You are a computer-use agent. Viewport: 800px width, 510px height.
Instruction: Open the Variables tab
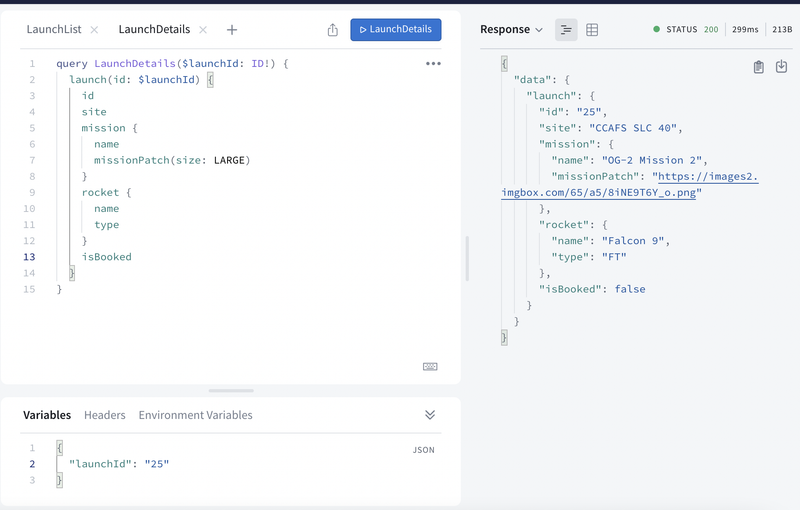pyautogui.click(x=47, y=415)
